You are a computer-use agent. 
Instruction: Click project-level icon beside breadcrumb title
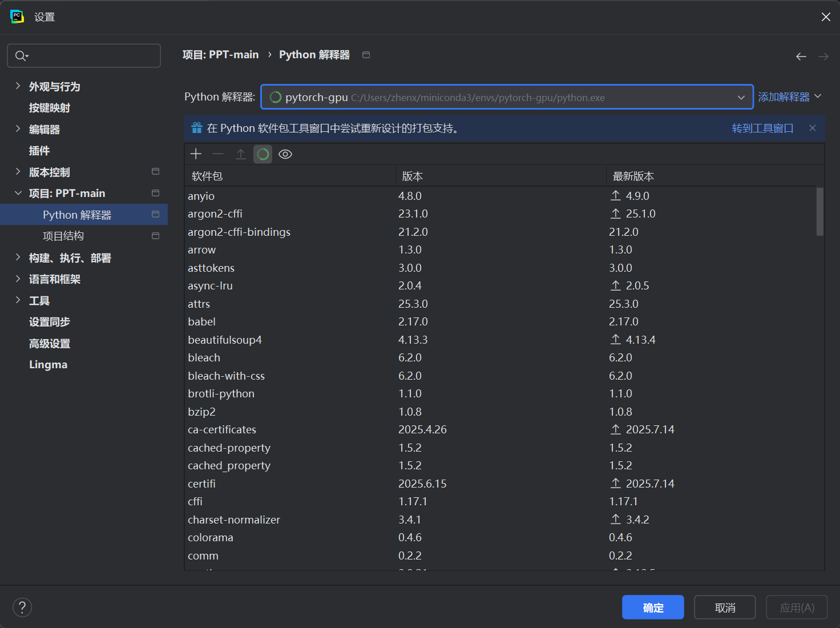click(366, 55)
